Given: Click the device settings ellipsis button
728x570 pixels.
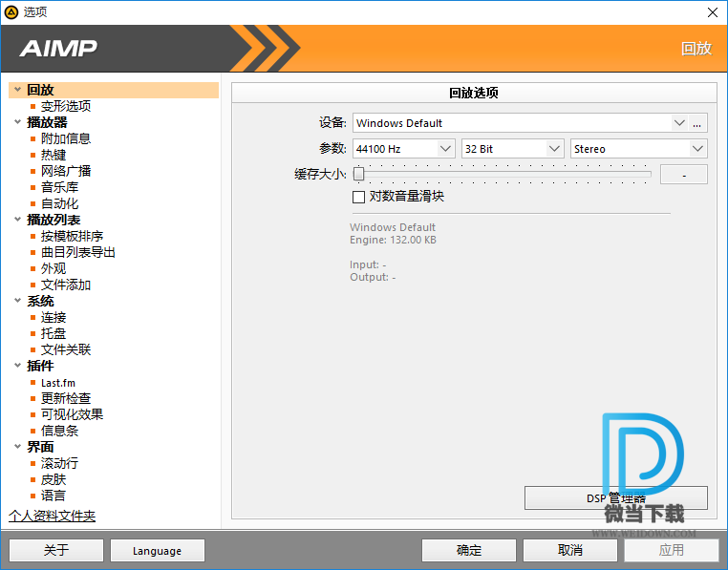Looking at the screenshot, I should [x=696, y=123].
